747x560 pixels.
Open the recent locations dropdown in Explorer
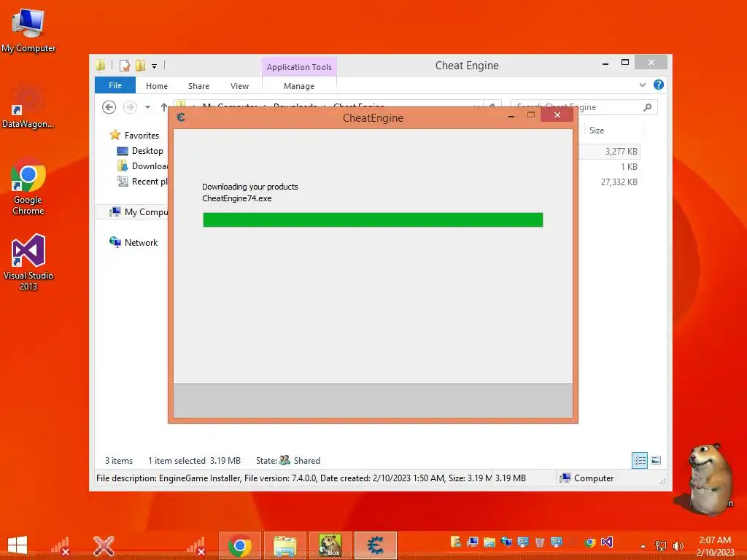[x=147, y=107]
